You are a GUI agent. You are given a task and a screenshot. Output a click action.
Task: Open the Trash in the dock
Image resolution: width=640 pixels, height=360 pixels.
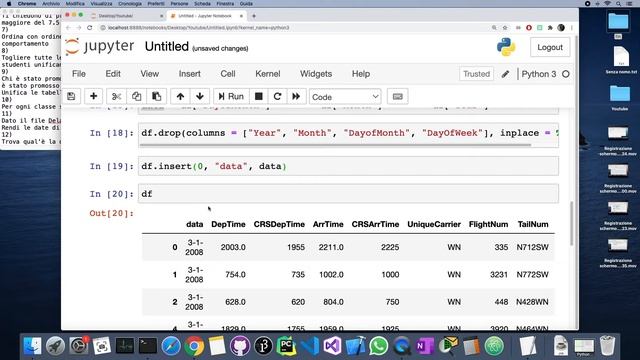(x=607, y=346)
